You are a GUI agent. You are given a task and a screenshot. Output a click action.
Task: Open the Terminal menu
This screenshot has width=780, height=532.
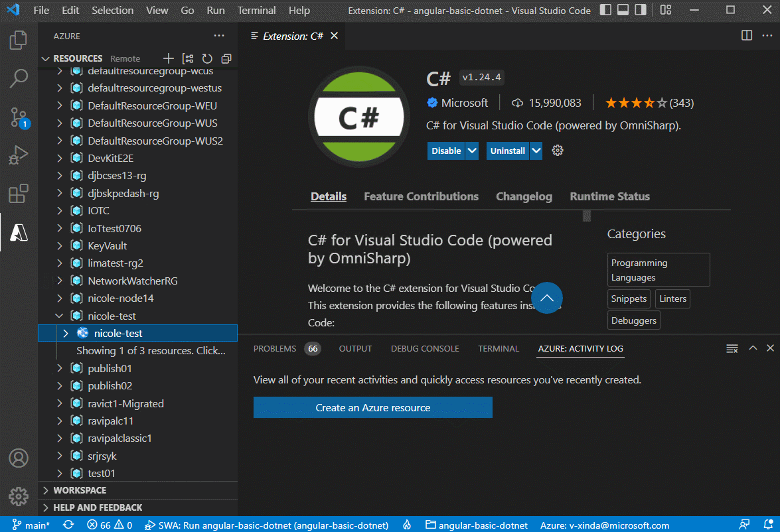click(x=256, y=11)
